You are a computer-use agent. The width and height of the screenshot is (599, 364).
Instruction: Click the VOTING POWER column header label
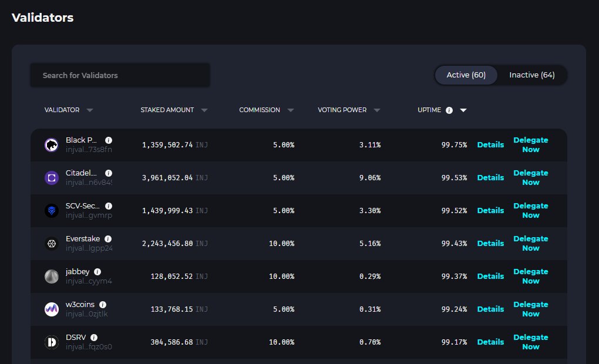(342, 110)
